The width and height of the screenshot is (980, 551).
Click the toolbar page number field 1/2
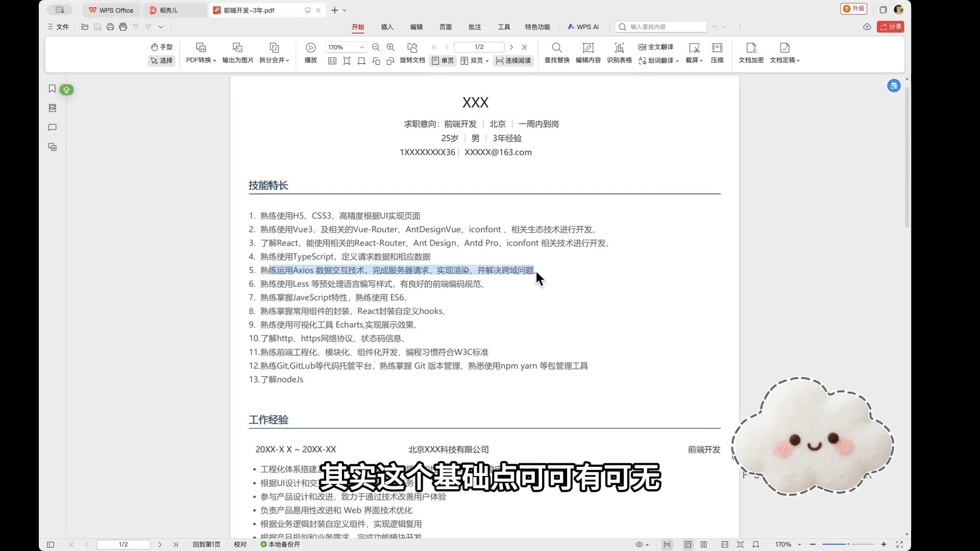click(x=479, y=47)
